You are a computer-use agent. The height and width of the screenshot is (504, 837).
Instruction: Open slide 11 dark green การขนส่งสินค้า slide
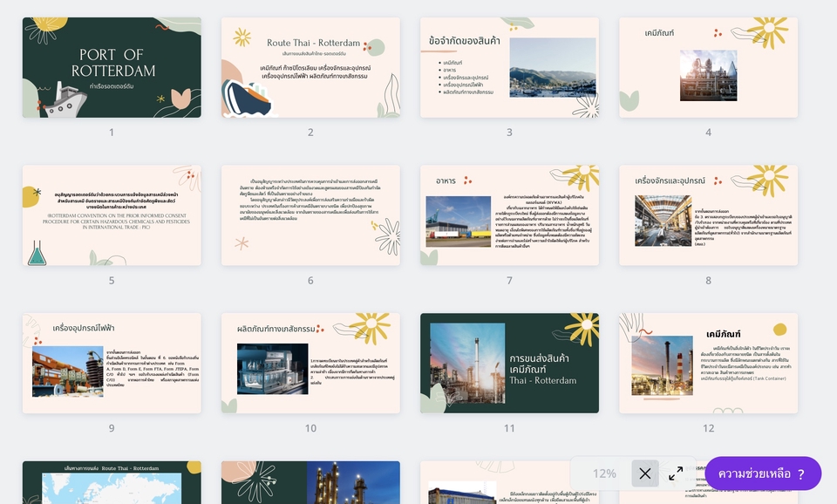[x=509, y=363]
